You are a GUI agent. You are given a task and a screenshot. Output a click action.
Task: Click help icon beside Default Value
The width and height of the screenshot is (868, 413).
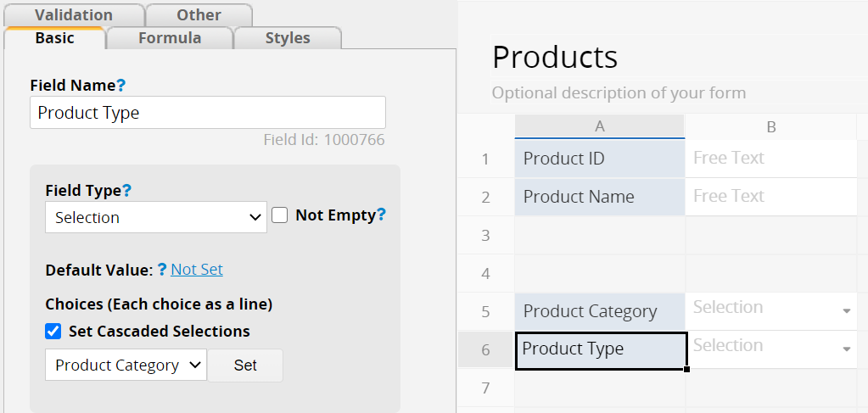(162, 270)
